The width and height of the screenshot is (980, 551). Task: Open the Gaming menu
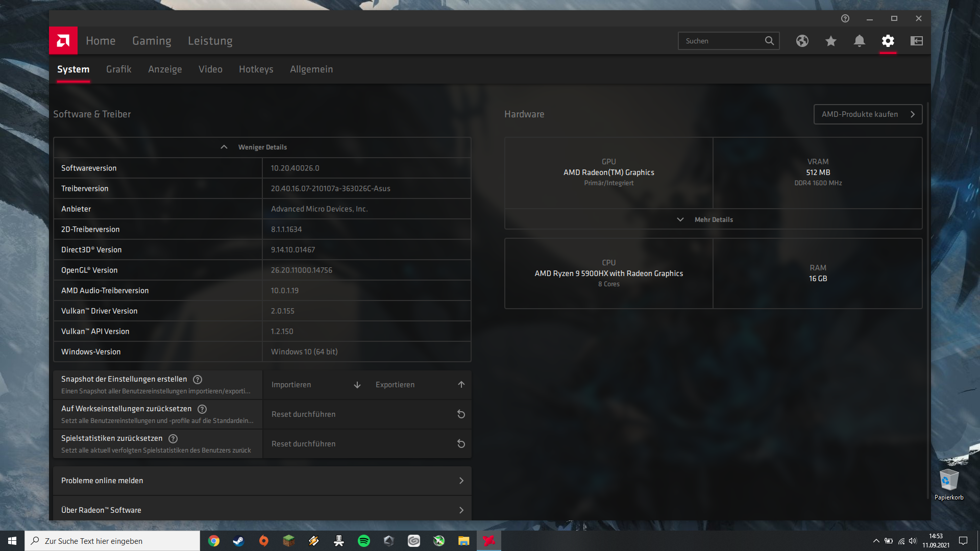coord(152,41)
